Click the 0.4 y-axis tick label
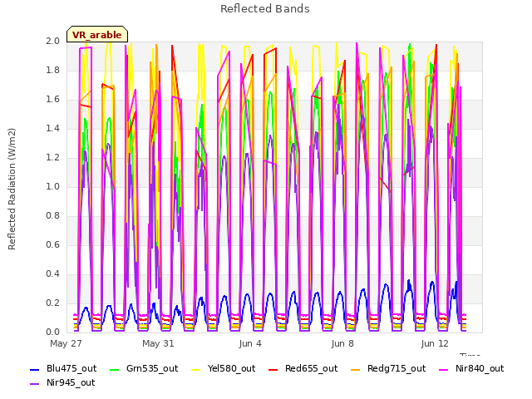This screenshot has height=399, width=532. point(53,273)
